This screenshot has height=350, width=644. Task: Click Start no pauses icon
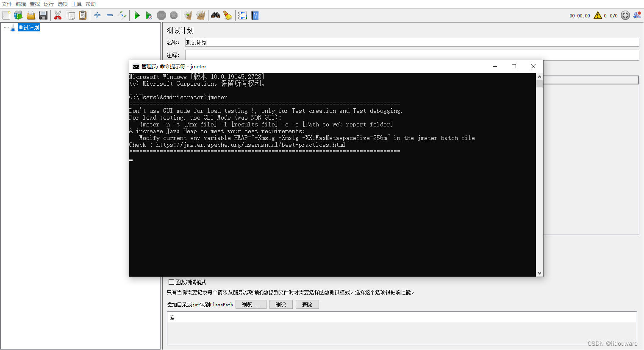coord(149,15)
